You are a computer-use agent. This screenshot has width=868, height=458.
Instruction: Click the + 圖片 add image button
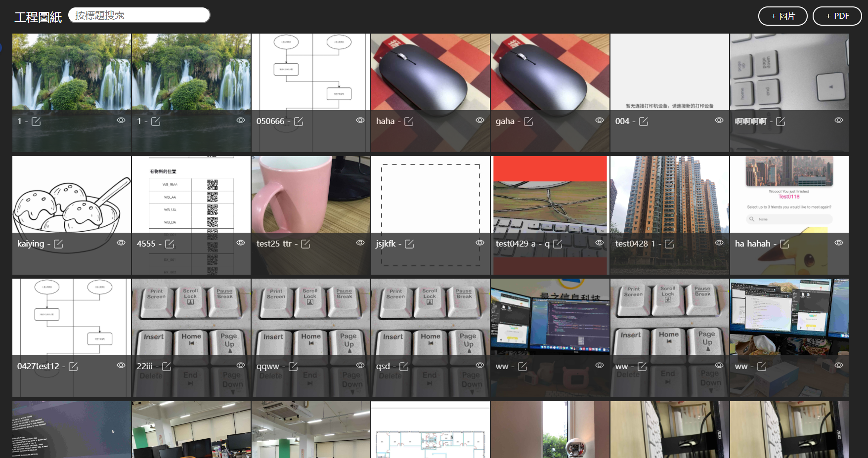[x=783, y=16]
